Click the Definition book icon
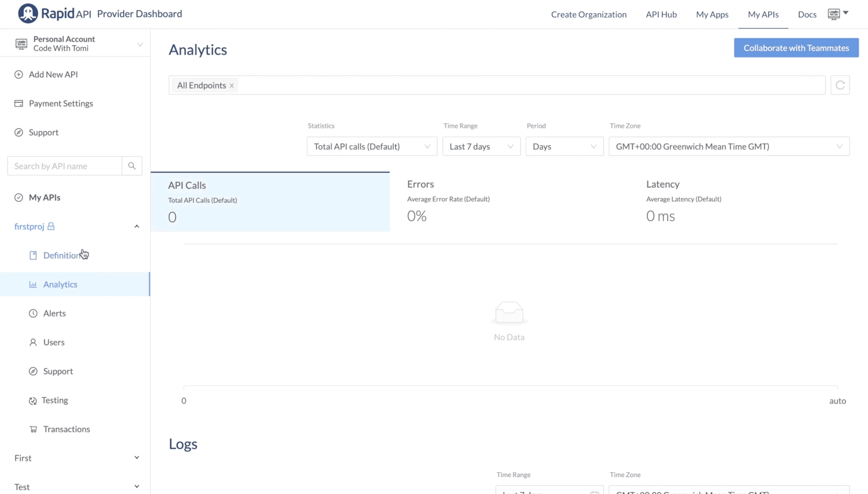The height and width of the screenshot is (494, 868). (33, 255)
